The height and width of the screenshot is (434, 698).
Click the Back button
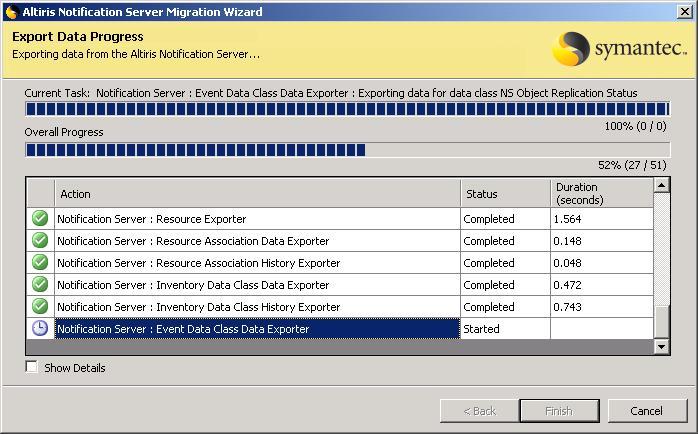[478, 411]
